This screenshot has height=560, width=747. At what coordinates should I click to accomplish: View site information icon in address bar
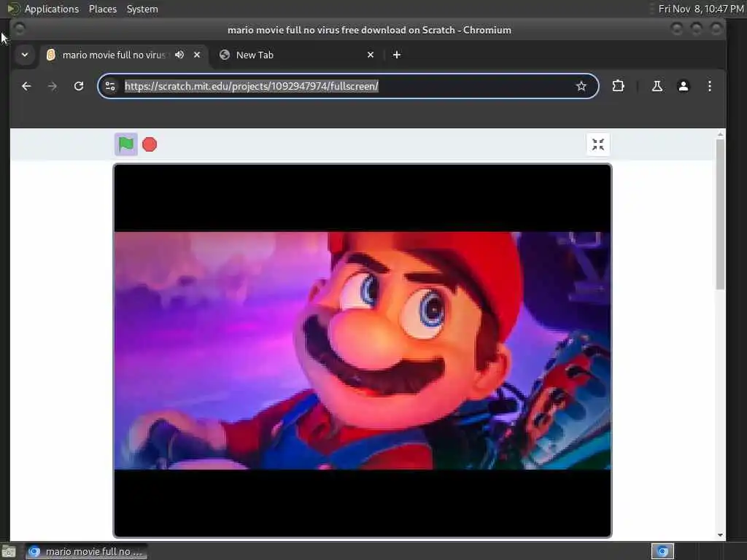pyautogui.click(x=110, y=86)
